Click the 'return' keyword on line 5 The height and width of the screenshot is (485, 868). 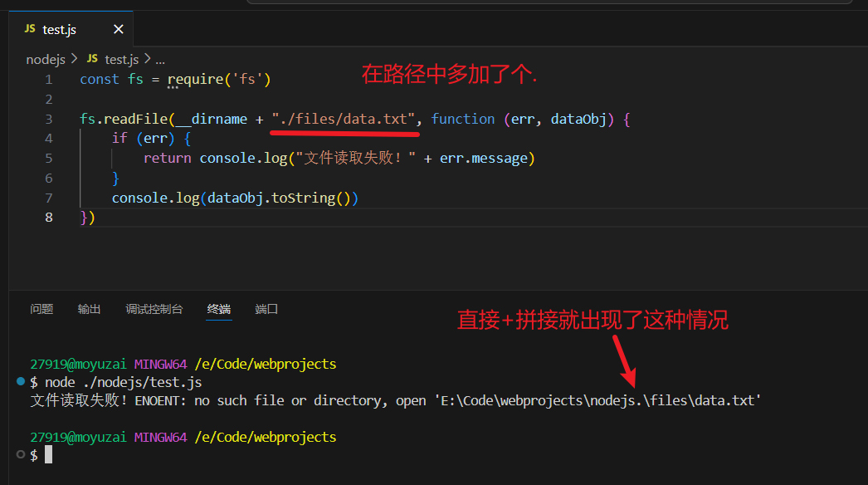point(167,159)
